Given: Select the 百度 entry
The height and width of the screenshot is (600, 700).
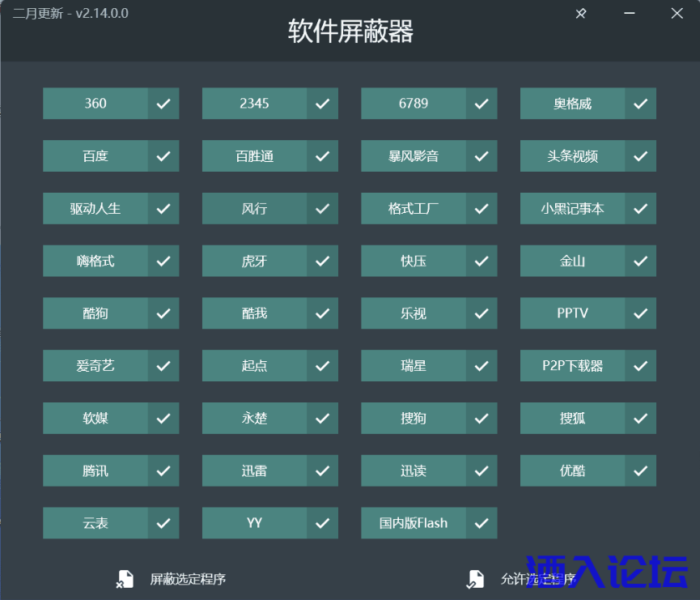Looking at the screenshot, I should click(x=95, y=156).
